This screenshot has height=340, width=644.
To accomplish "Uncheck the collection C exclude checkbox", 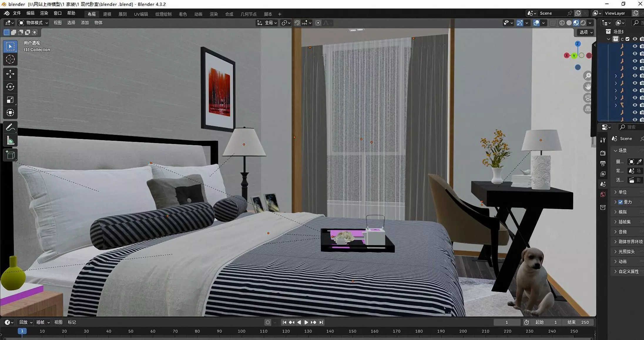I will coord(628,39).
